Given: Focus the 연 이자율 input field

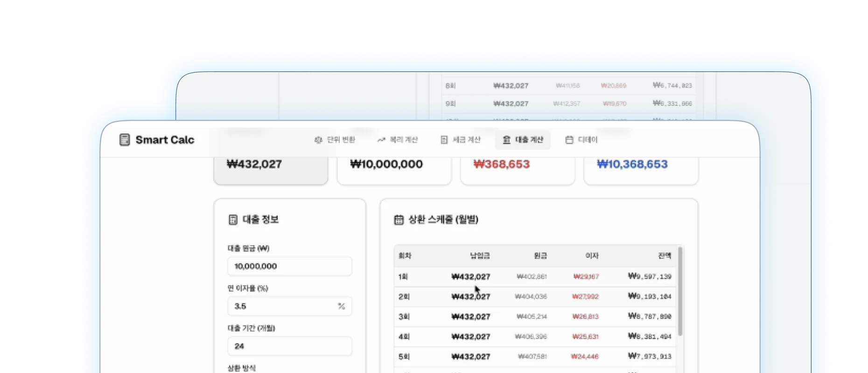Looking at the screenshot, I should [x=290, y=306].
